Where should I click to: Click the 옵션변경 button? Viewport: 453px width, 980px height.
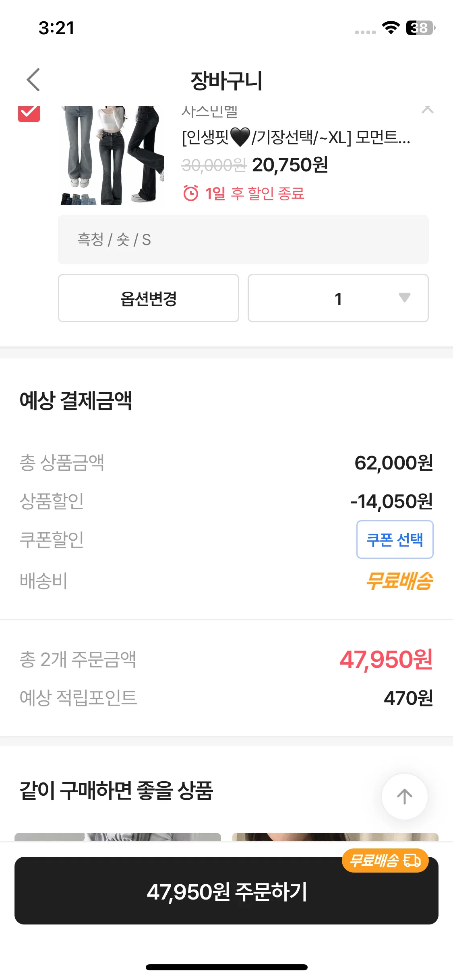[149, 298]
